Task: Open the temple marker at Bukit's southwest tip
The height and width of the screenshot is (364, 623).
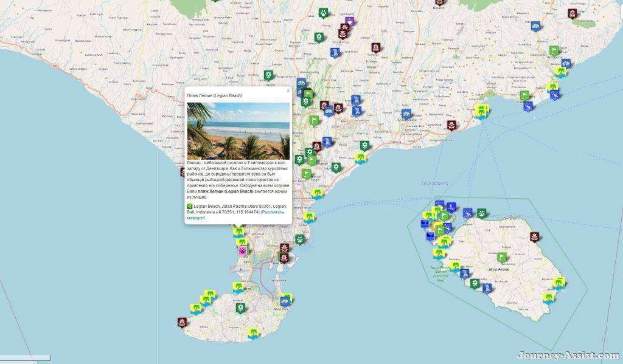Action: pyautogui.click(x=182, y=321)
